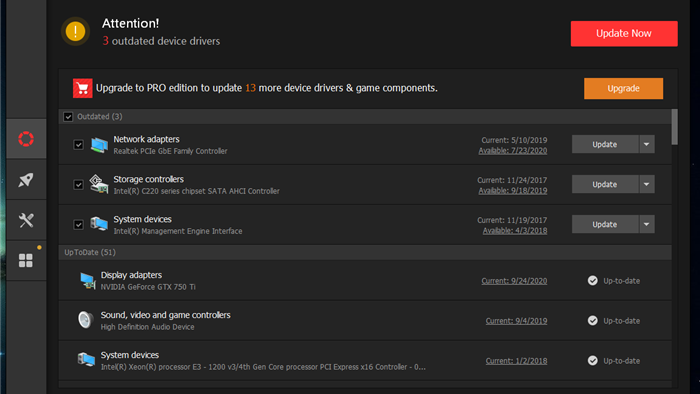Open the Current: 9/4/2019 link
Image resolution: width=700 pixels, height=394 pixels.
coord(517,321)
